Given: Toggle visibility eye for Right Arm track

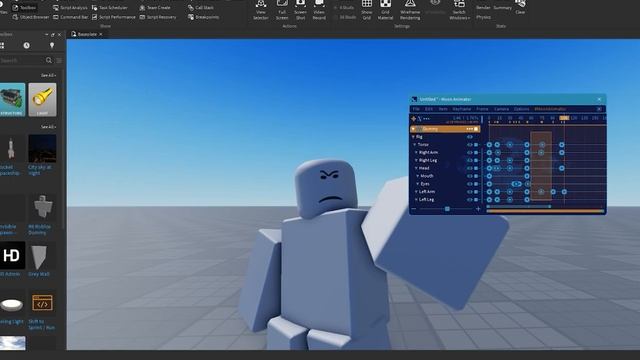Looking at the screenshot, I should coord(470,152).
